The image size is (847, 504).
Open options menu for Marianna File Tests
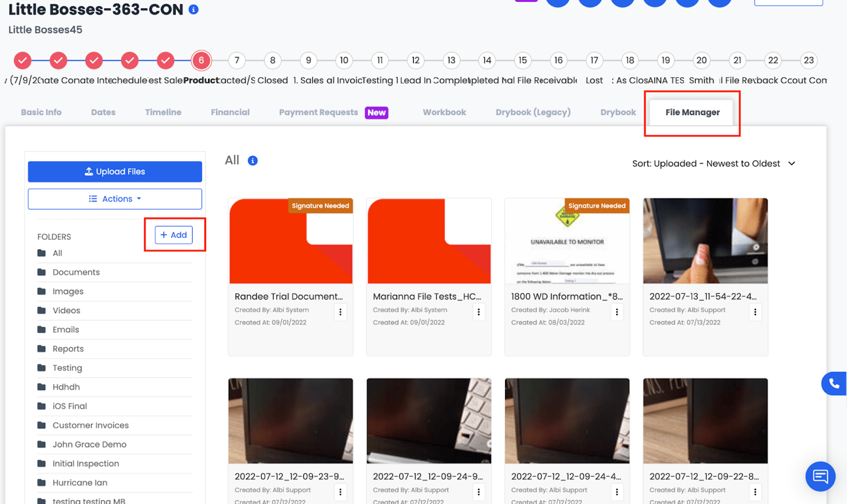pos(479,311)
